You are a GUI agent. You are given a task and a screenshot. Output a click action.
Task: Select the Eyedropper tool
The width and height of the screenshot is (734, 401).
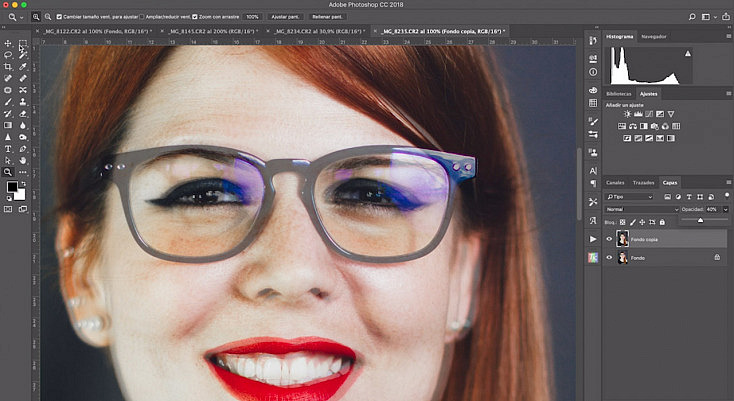tap(22, 67)
